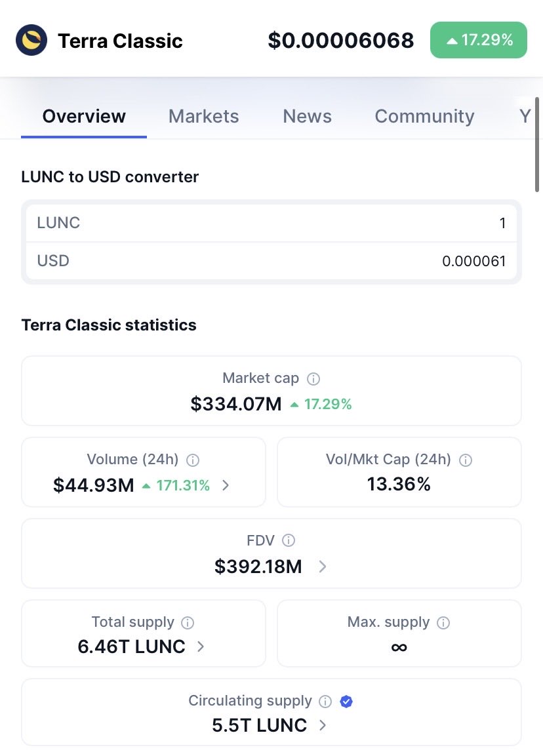Open the News tab

click(307, 116)
